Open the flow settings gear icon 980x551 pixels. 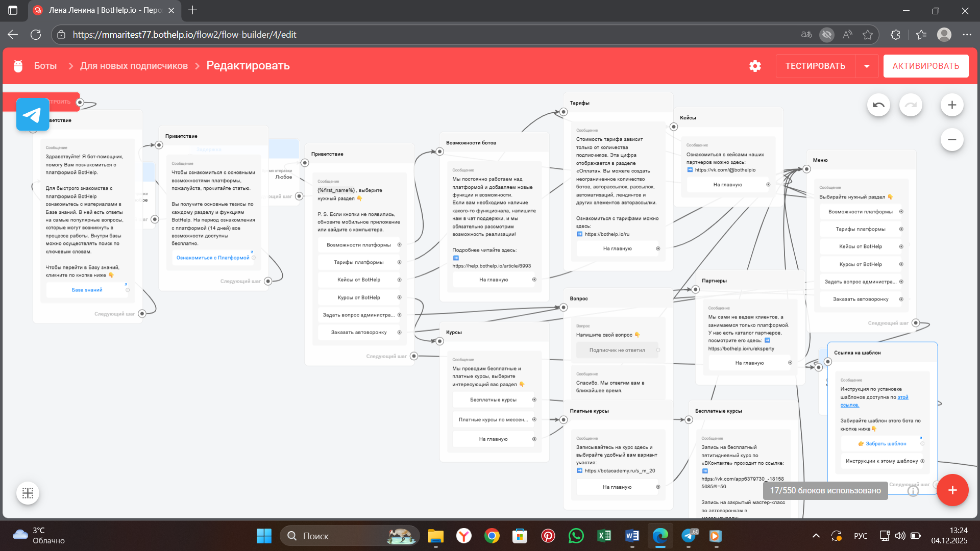tap(755, 66)
